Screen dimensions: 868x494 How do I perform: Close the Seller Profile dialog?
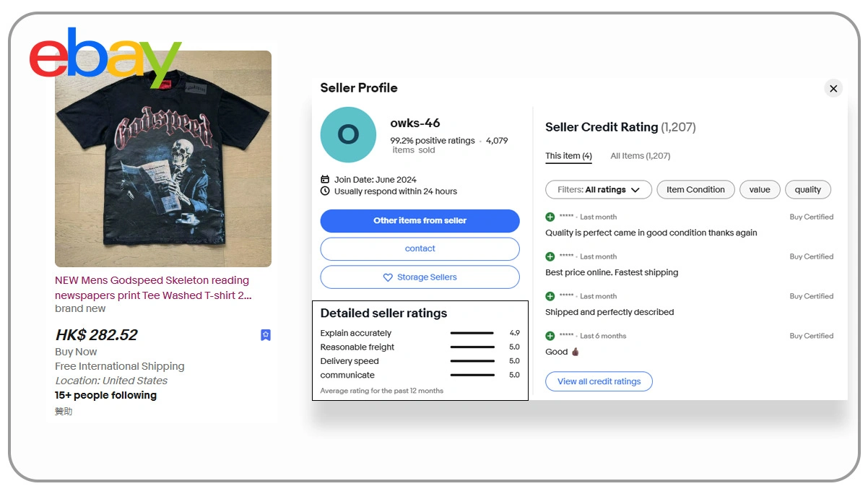(833, 88)
